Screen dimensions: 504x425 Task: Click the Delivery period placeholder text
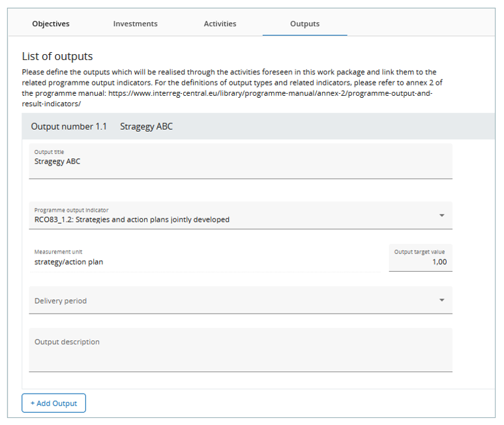[x=61, y=301]
